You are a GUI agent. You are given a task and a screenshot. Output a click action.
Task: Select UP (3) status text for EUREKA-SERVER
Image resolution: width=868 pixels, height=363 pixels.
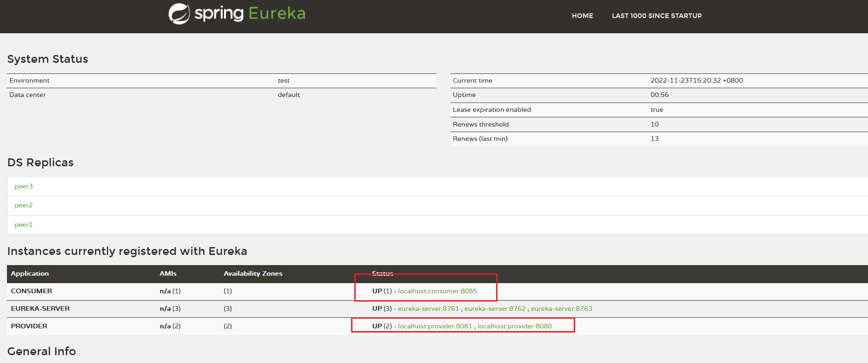[x=382, y=309]
